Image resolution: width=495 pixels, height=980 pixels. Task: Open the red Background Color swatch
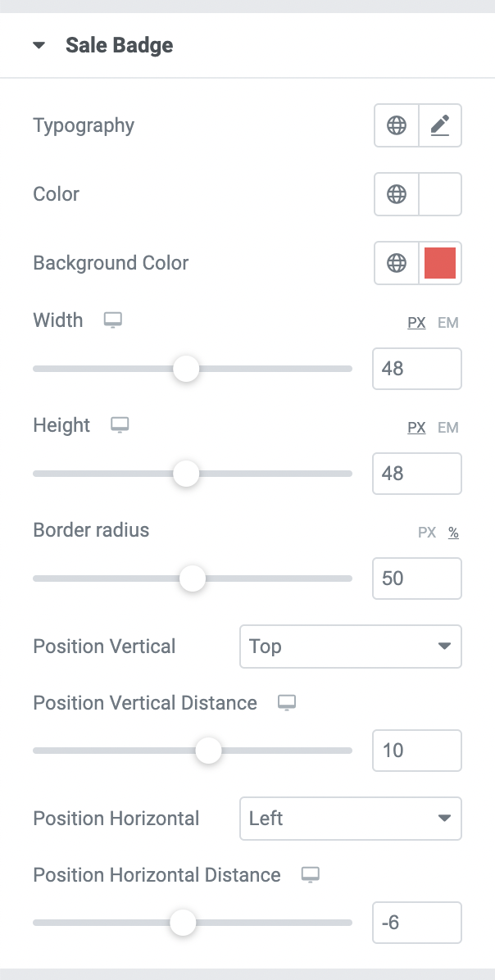(x=440, y=263)
